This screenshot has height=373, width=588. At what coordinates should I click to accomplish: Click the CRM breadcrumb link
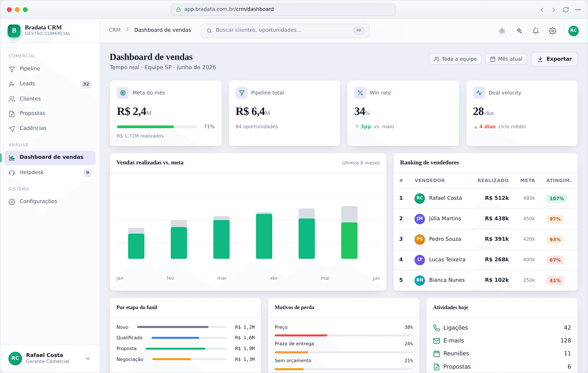(114, 30)
